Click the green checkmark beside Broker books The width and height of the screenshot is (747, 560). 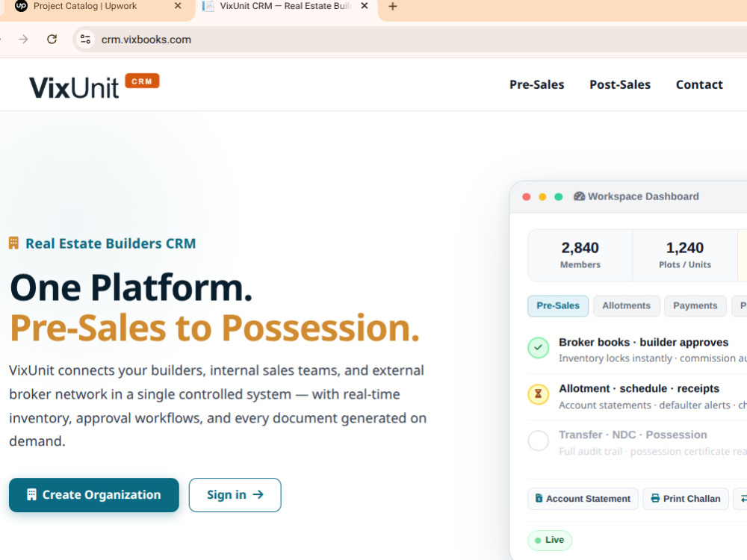[539, 348]
